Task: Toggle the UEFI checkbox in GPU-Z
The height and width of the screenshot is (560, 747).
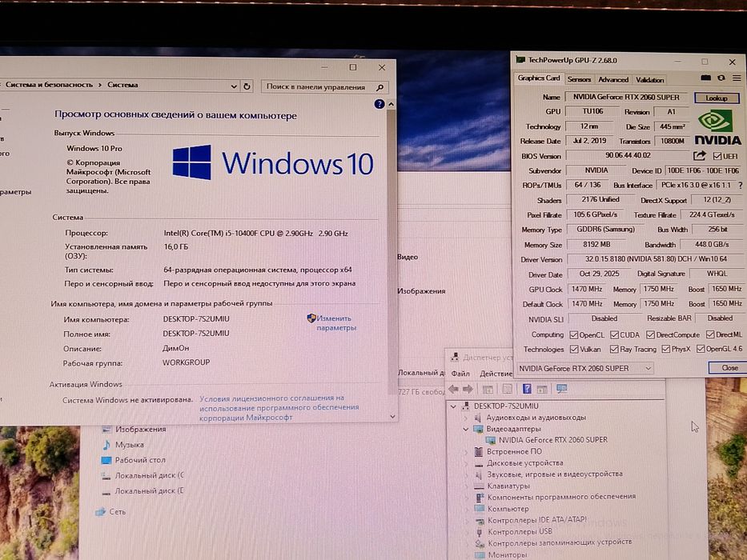Action: coord(717,156)
